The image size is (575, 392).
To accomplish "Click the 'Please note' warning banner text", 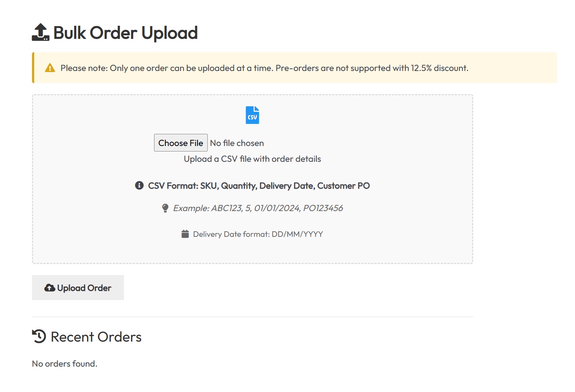I will pyautogui.click(x=264, y=68).
